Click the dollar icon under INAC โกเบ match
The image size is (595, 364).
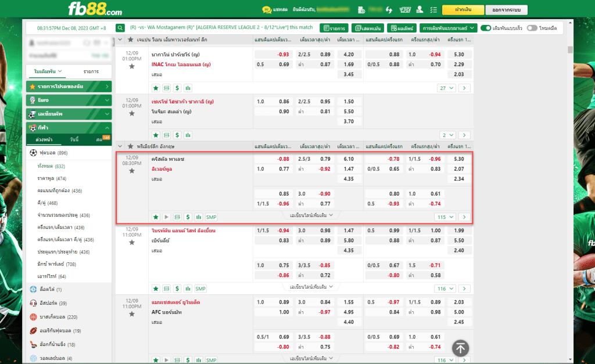(177, 88)
